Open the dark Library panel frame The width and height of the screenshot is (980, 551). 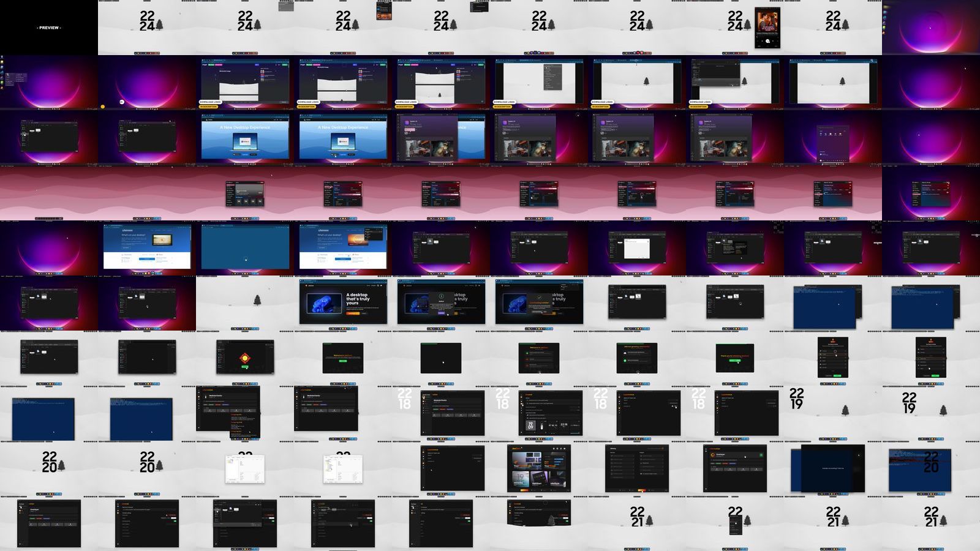637,468
